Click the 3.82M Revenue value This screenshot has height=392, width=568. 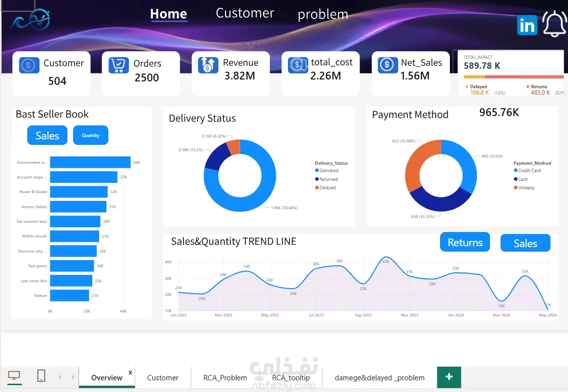point(240,76)
